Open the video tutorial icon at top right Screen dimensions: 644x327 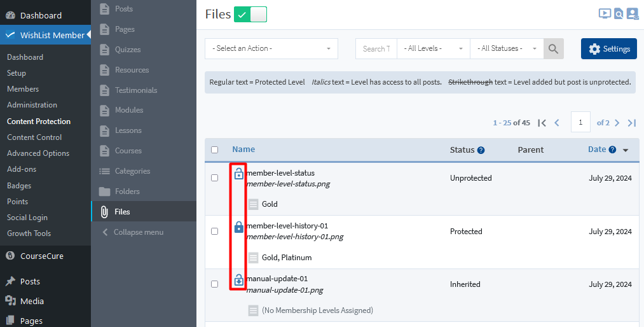tap(605, 14)
